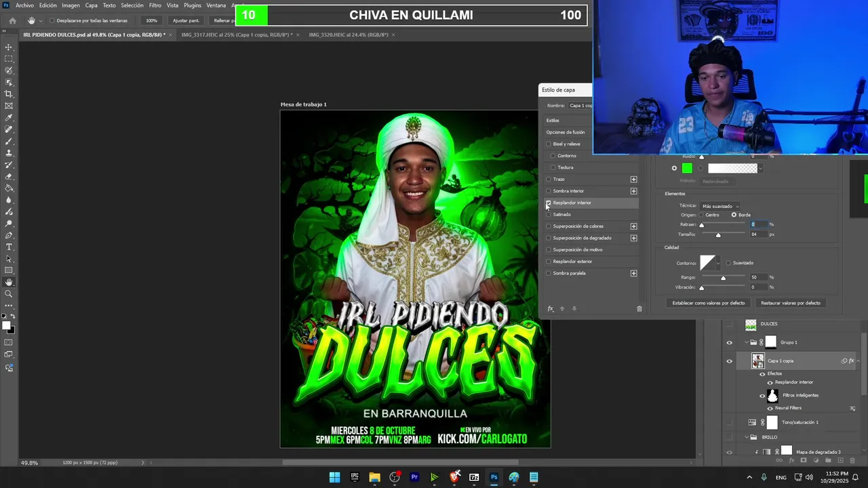Hide the Capa 1 copia layer
Viewport: 868px width, 488px height.
coord(730,361)
